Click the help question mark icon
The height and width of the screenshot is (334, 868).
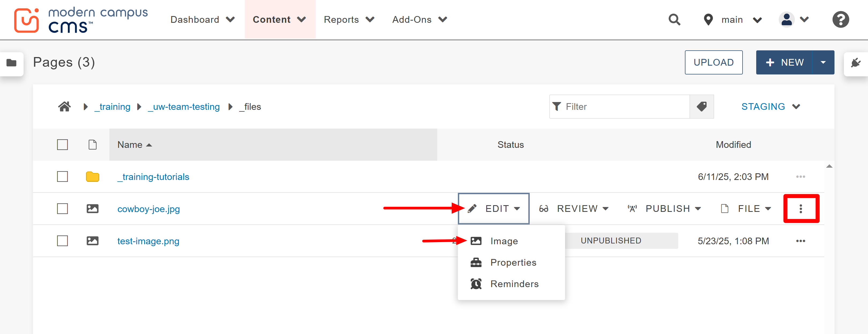coord(840,20)
